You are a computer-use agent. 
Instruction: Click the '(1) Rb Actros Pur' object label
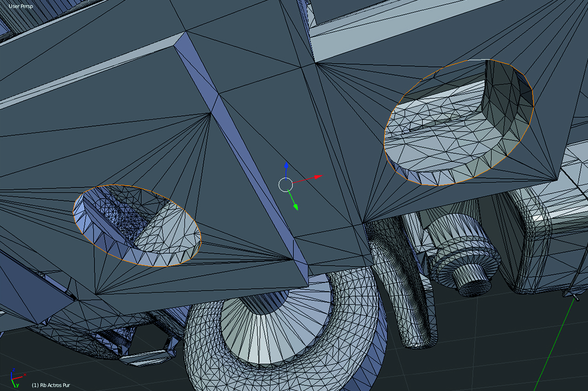pyautogui.click(x=51, y=385)
